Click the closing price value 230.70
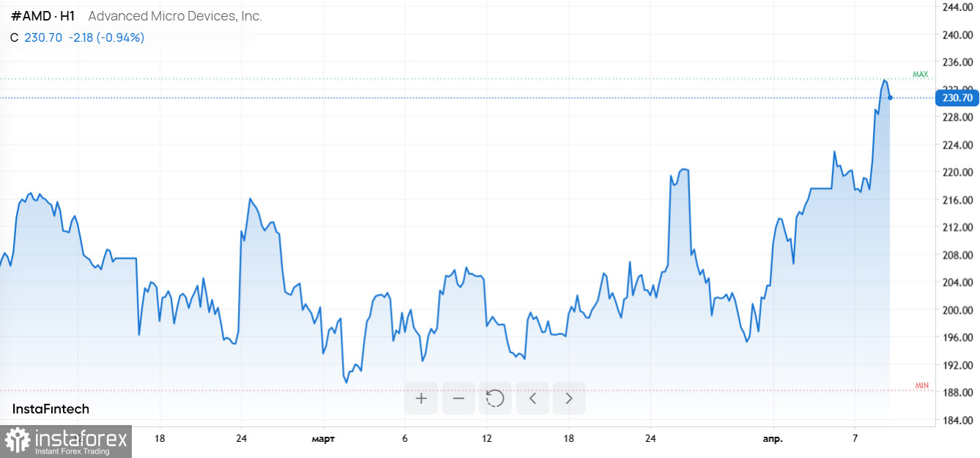This screenshot has width=980, height=458. (x=43, y=37)
